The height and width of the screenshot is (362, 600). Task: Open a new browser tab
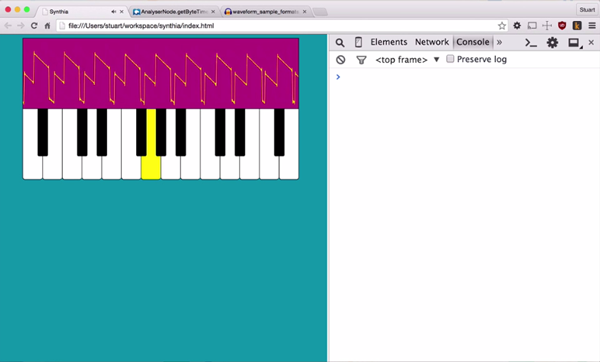click(320, 12)
